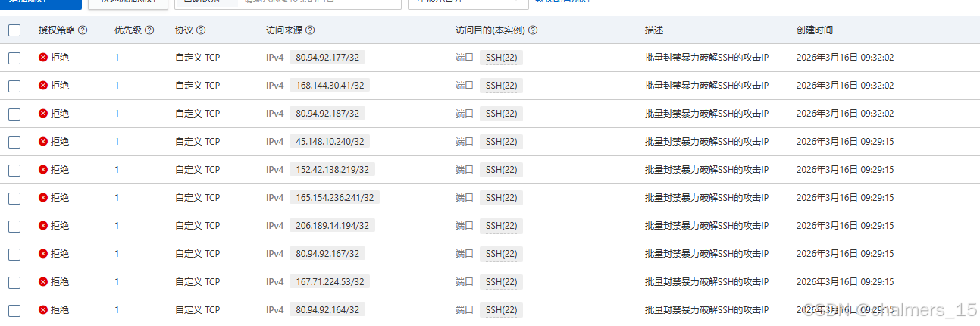Check the box for rule 80.94.92.164/32
Image resolution: width=980 pixels, height=326 pixels.
tap(14, 311)
